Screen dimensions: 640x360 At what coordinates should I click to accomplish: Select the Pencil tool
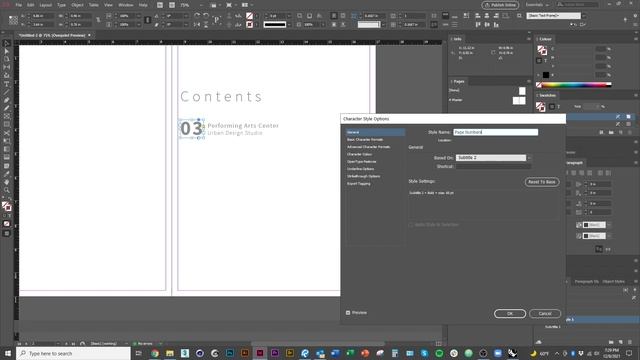point(7,109)
